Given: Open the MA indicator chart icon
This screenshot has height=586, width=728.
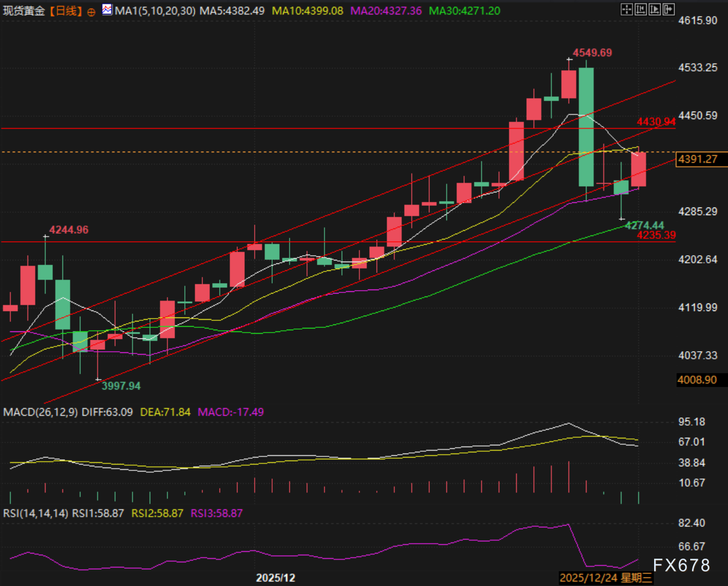Looking at the screenshot, I should tap(108, 10).
